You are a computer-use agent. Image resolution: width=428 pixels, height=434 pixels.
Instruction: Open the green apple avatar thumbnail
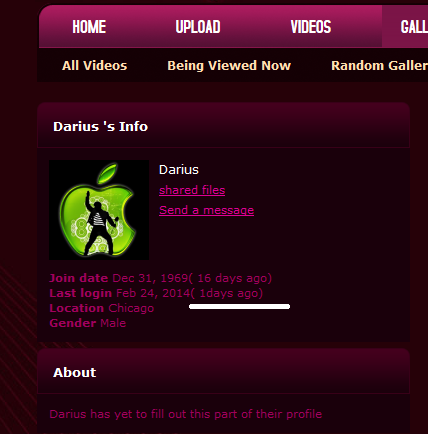(x=99, y=210)
